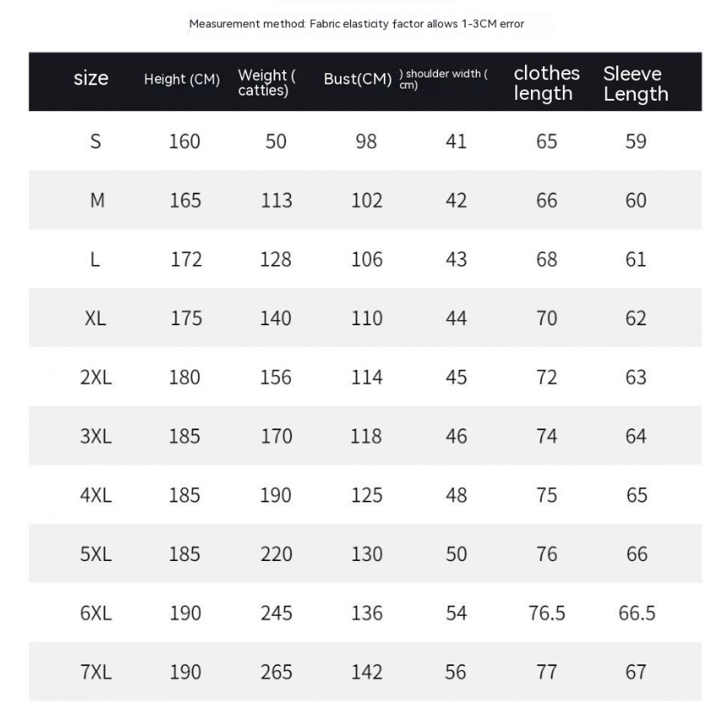Screen dimensions: 728x715
Task: Click the "Bust(CM)" column header
Action: pyautogui.click(x=357, y=79)
